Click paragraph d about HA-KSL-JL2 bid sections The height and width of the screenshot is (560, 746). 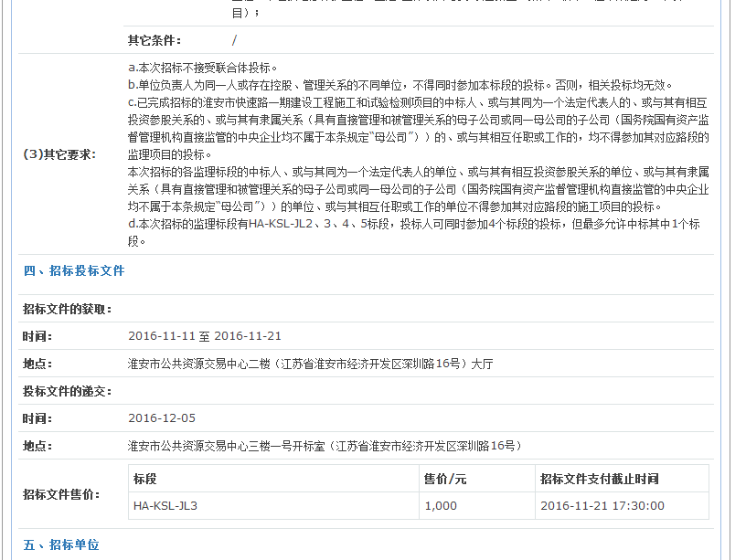[x=413, y=232]
